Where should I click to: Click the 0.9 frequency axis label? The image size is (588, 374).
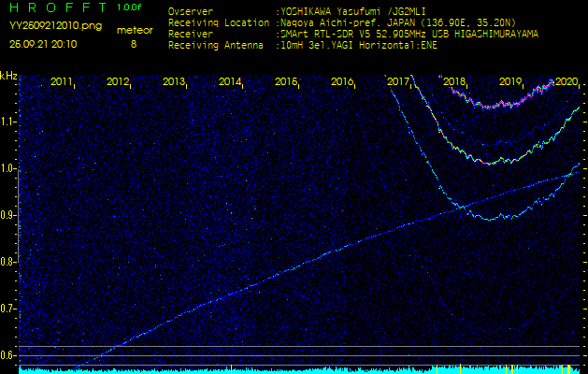point(8,215)
